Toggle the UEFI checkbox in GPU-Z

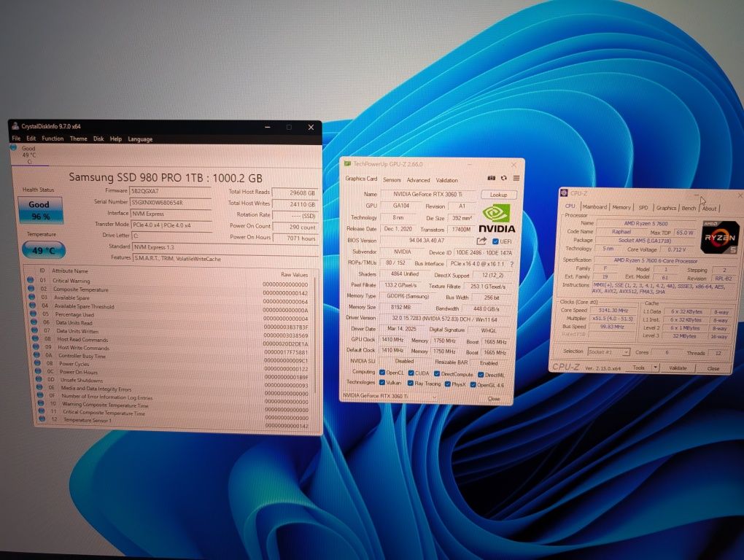[x=495, y=241]
